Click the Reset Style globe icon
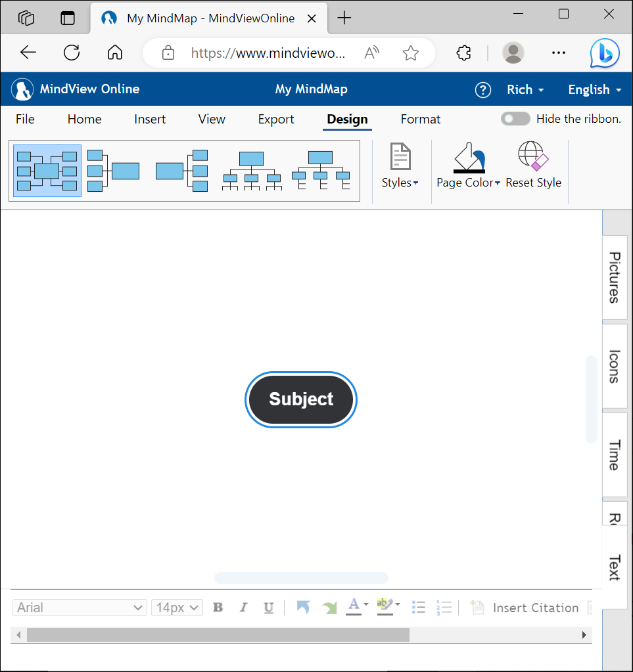The width and height of the screenshot is (633, 672). point(533,158)
